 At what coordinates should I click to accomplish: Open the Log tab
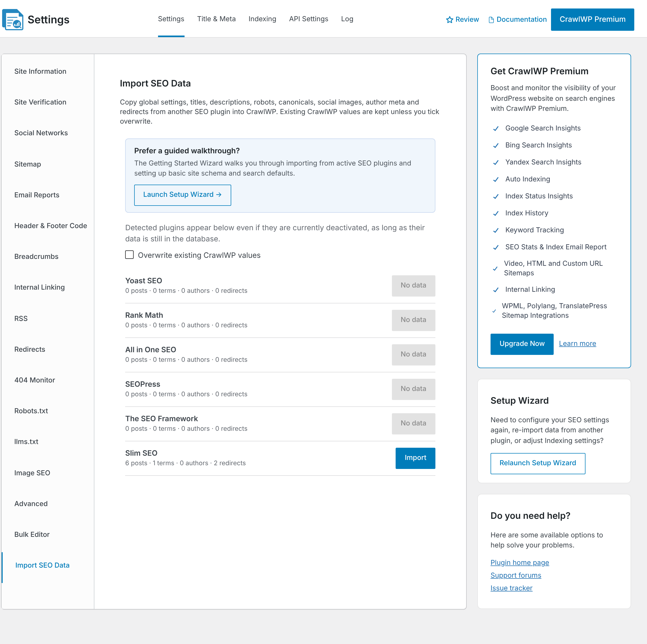coord(347,19)
